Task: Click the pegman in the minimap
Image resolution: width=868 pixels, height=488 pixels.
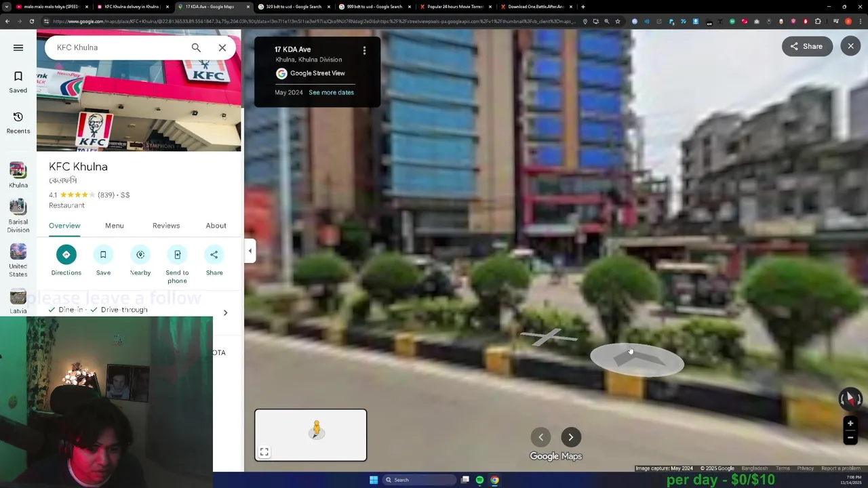Action: (x=317, y=429)
